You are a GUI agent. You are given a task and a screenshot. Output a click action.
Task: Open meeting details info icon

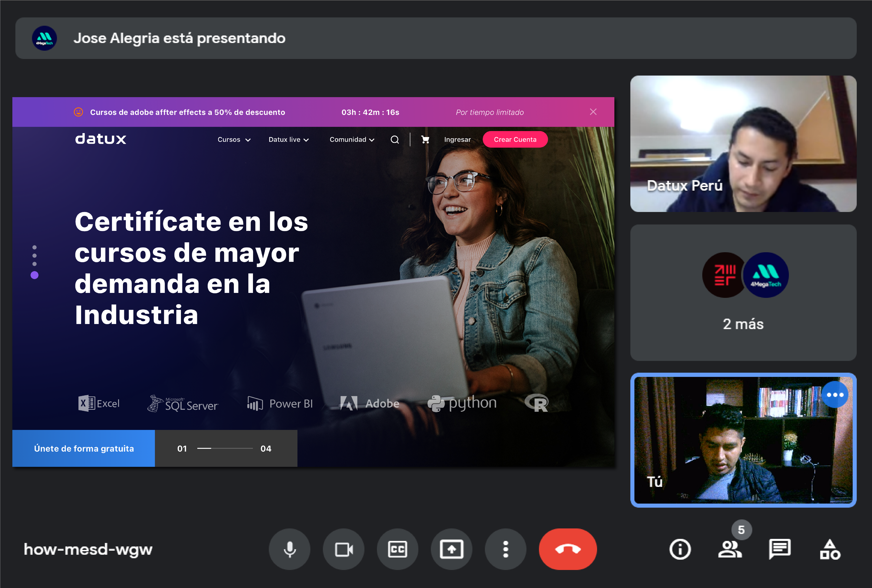(680, 549)
